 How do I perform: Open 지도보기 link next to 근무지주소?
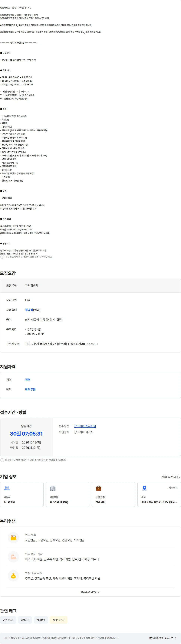click(x=91, y=344)
